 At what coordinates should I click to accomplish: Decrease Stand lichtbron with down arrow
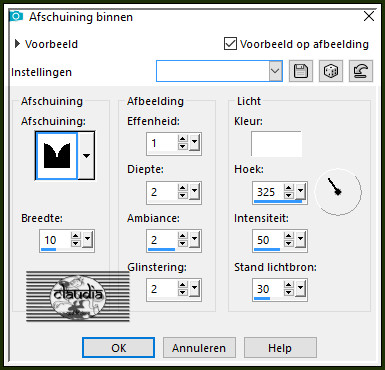[x=289, y=292]
